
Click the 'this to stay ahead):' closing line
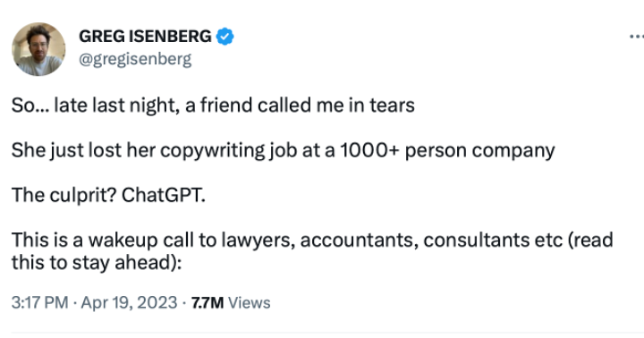tap(97, 263)
